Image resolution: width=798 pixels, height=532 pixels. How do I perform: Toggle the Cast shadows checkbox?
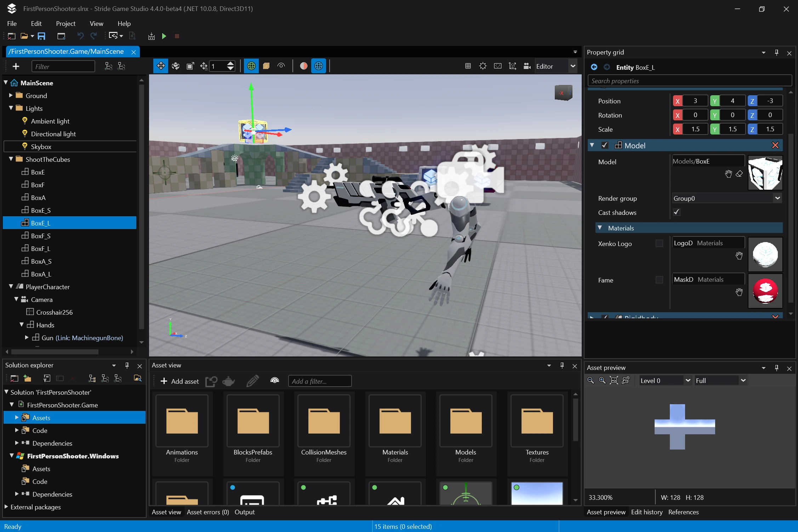tap(677, 212)
